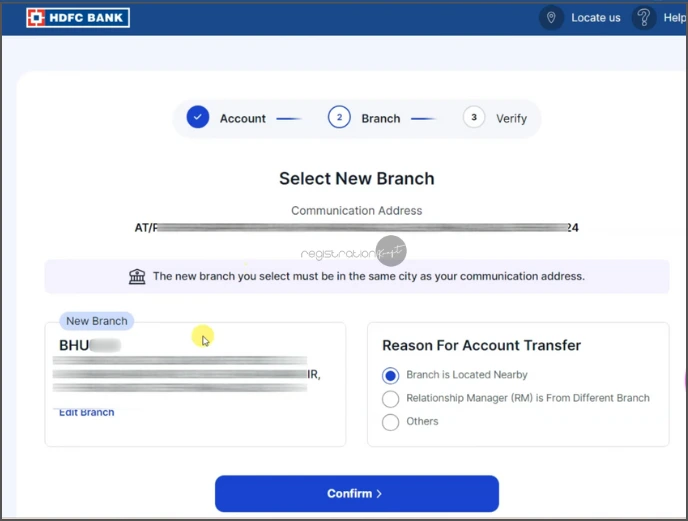
Task: Click the Select New Branch heading
Action: pos(357,179)
